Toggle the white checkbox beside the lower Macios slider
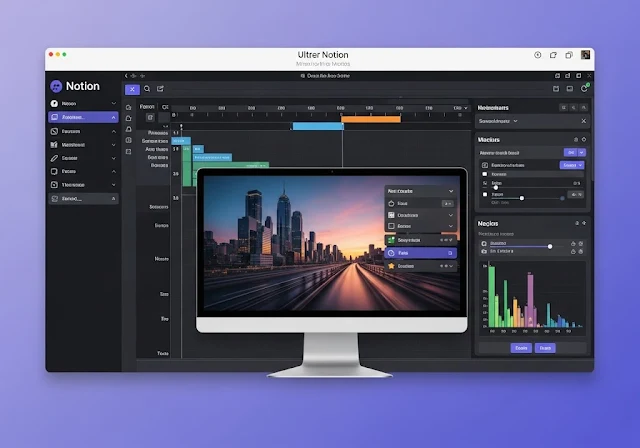 pyautogui.click(x=485, y=195)
